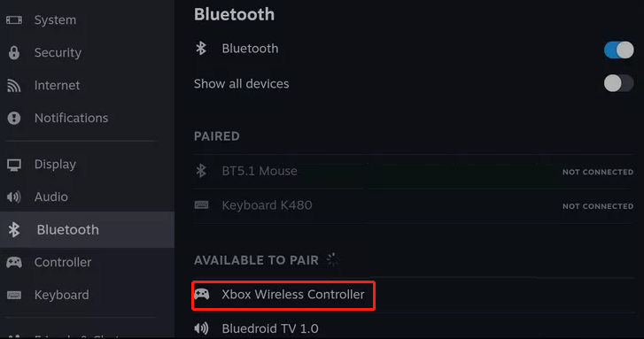Click the Display monitor icon
Image resolution: width=644 pixels, height=339 pixels.
(x=14, y=165)
